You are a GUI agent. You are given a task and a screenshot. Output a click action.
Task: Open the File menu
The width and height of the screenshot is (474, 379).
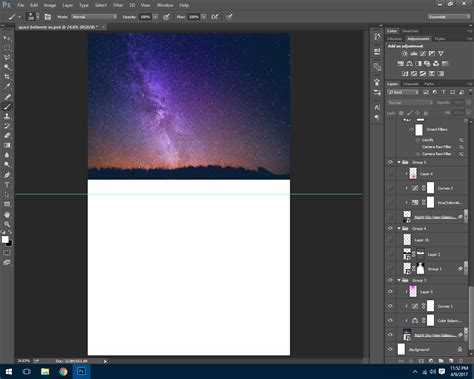(21, 5)
